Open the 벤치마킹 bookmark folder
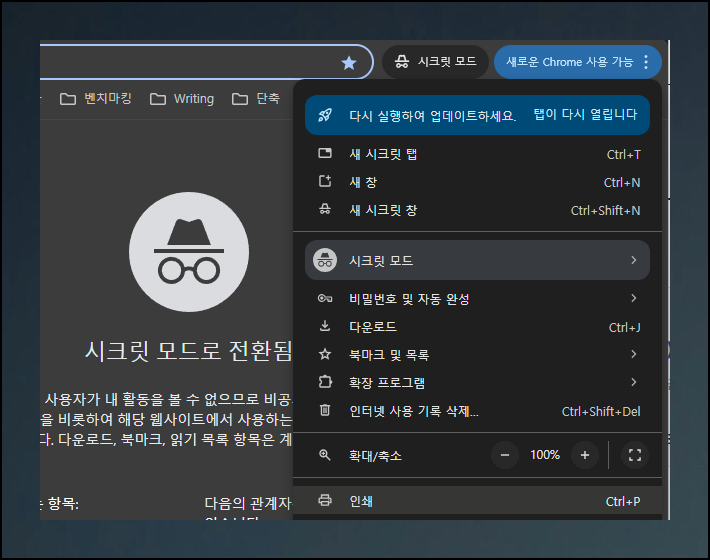Image resolution: width=710 pixels, height=560 pixels. [x=96, y=98]
